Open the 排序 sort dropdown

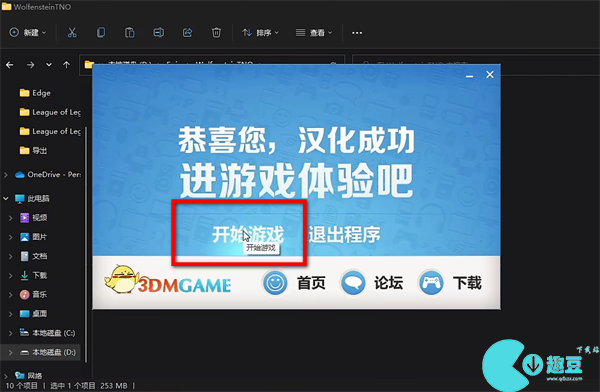(260, 33)
